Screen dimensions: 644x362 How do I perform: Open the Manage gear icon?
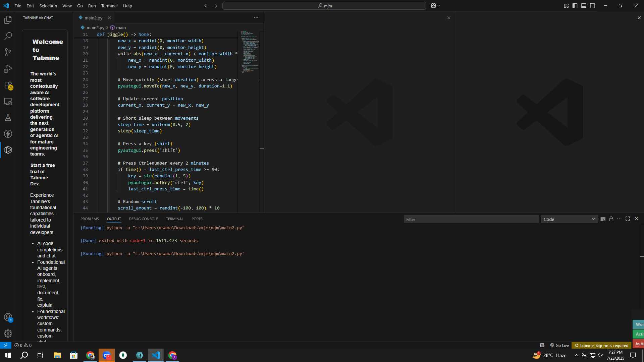pos(8,334)
